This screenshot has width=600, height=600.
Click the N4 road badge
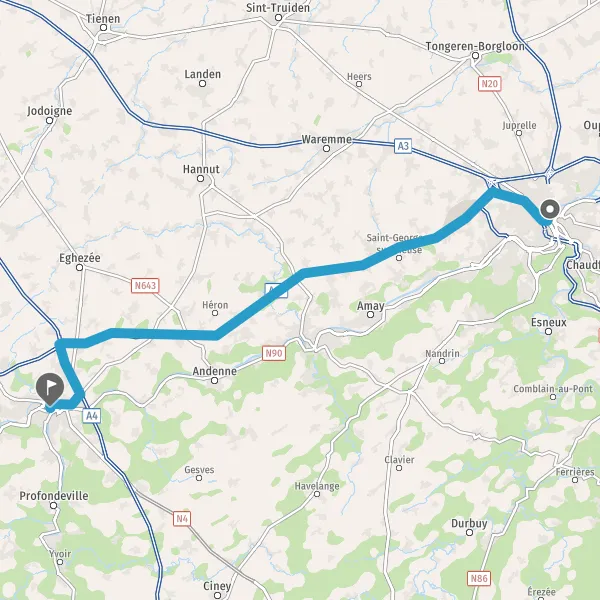click(181, 519)
